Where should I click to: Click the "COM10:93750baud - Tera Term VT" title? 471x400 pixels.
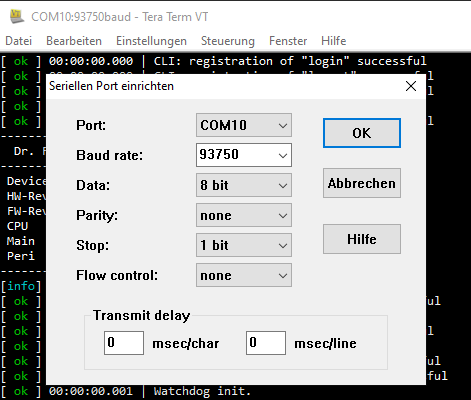(120, 17)
